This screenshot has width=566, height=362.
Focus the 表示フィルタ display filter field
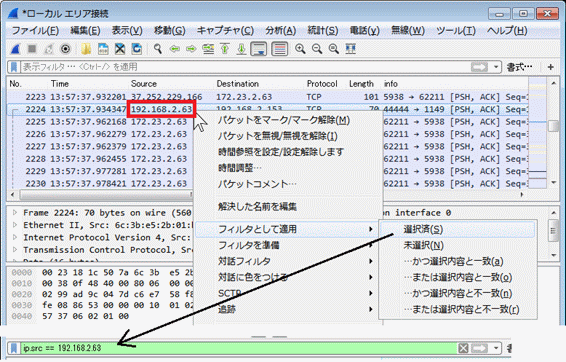click(245, 67)
